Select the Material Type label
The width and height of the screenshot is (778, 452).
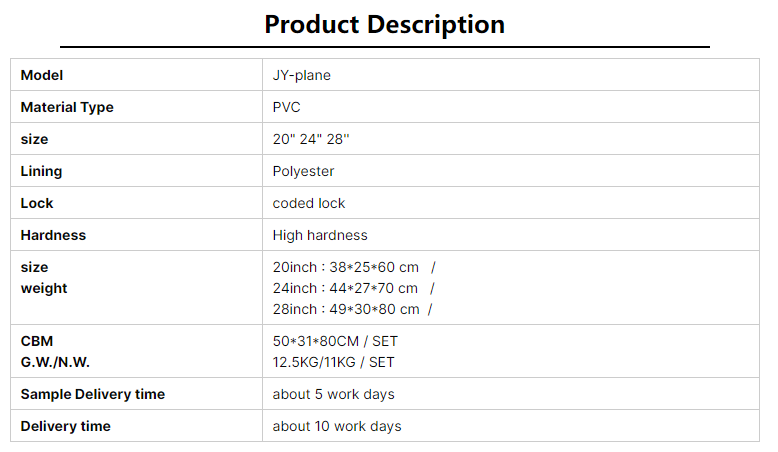click(x=67, y=107)
